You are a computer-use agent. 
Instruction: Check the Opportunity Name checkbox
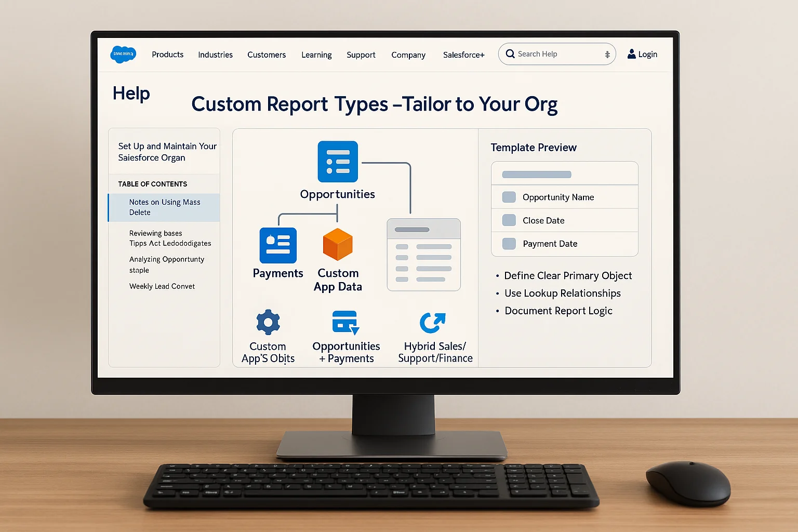509,197
